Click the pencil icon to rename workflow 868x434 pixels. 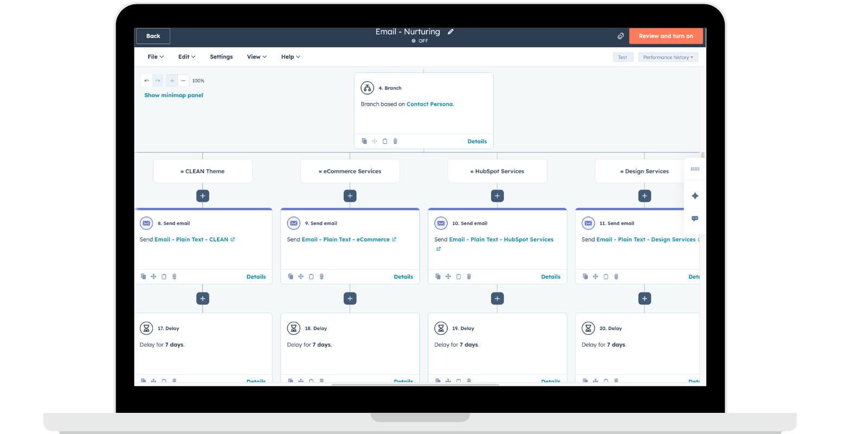(x=450, y=32)
